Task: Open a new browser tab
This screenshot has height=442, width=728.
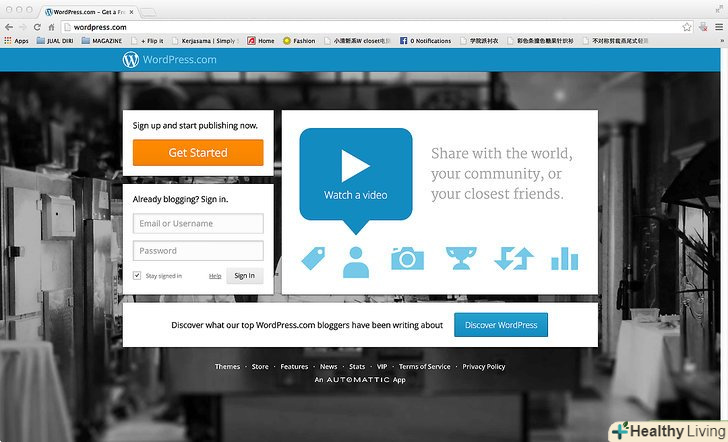Action: point(148,13)
